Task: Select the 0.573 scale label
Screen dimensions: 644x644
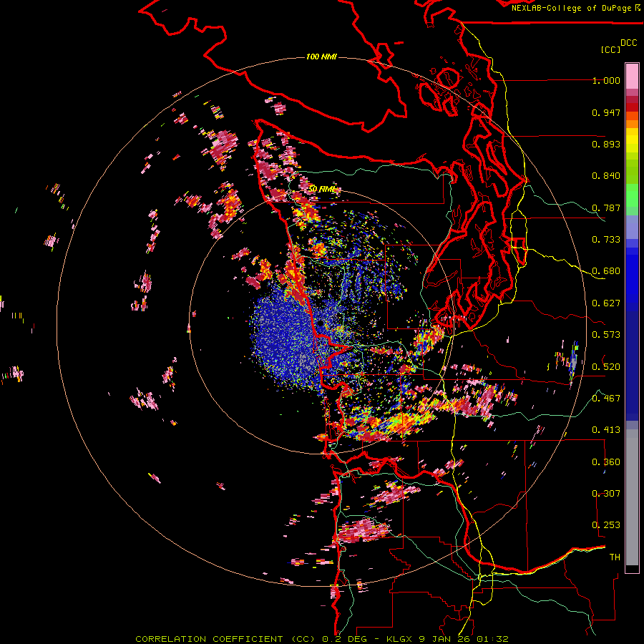Action: (606, 335)
